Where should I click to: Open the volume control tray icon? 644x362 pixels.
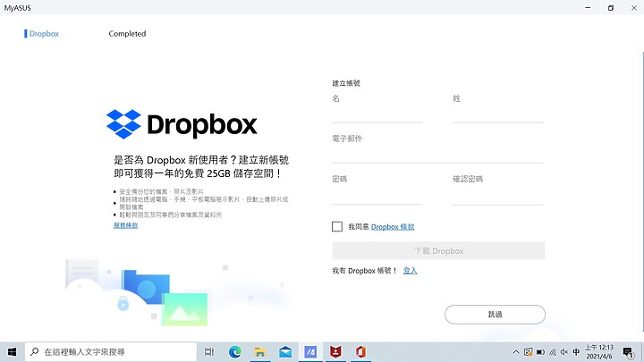564,352
